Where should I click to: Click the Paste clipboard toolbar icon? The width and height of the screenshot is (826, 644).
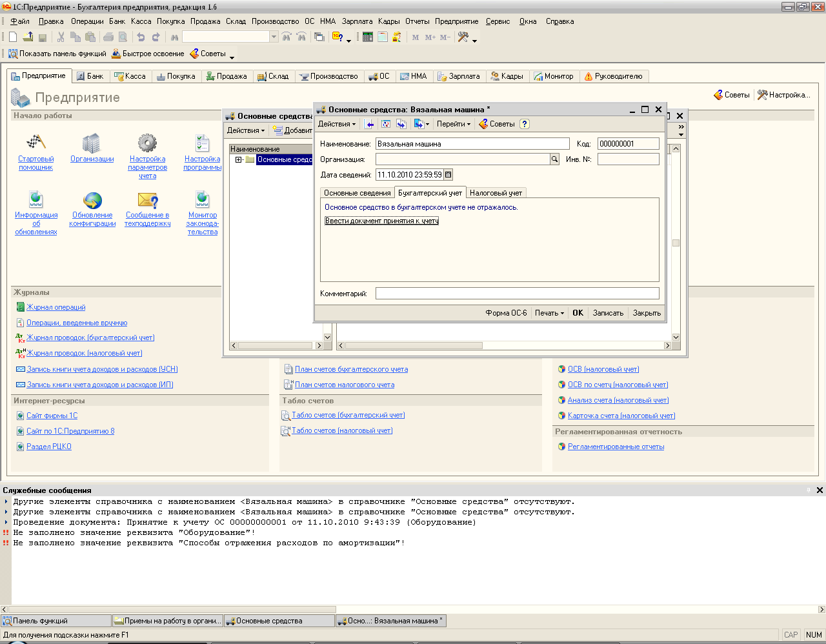tap(90, 37)
